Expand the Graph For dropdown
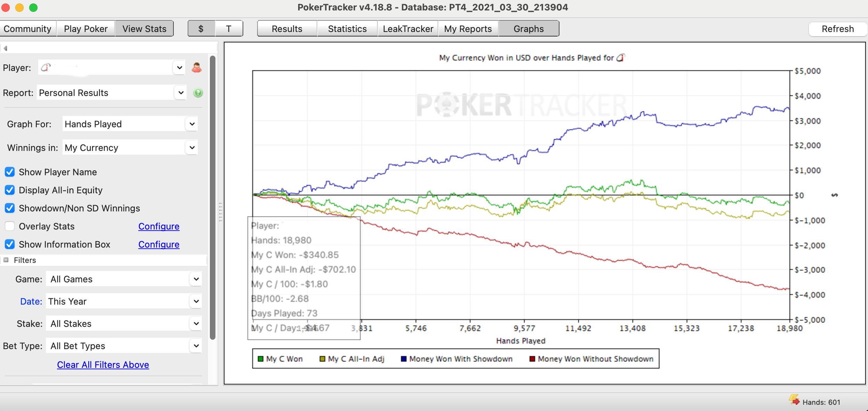 tap(192, 124)
